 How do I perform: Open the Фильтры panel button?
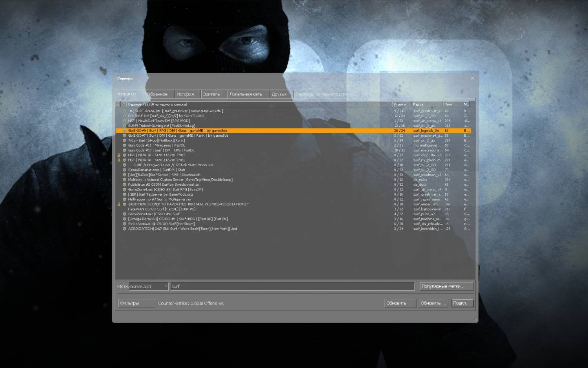point(137,303)
